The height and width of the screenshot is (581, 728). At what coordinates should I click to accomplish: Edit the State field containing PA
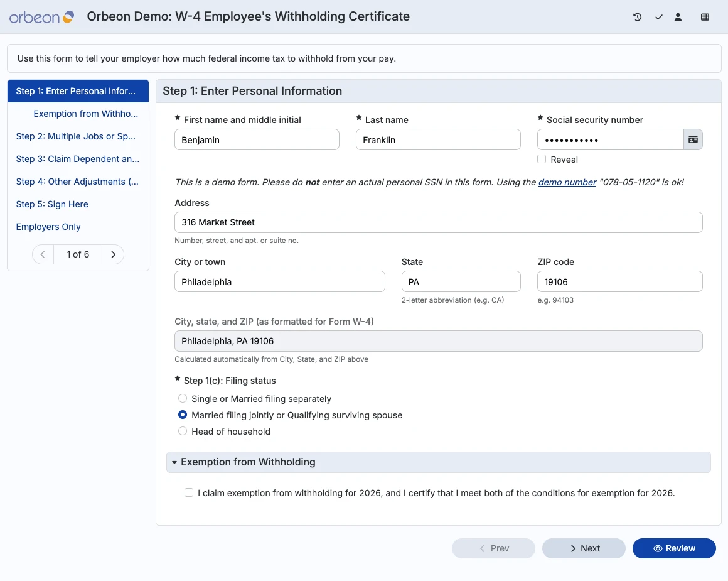(x=461, y=281)
